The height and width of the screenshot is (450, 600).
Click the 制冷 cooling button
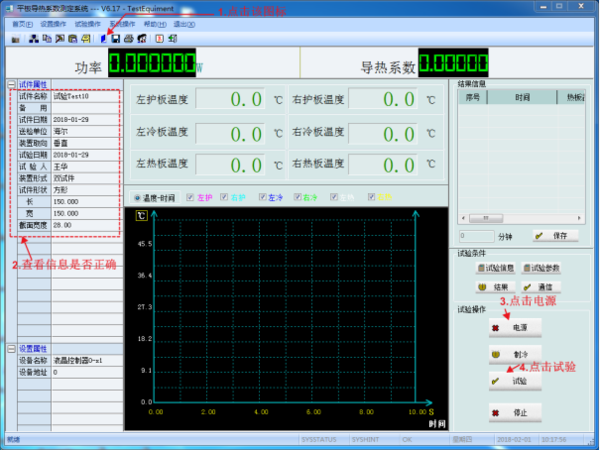(515, 355)
